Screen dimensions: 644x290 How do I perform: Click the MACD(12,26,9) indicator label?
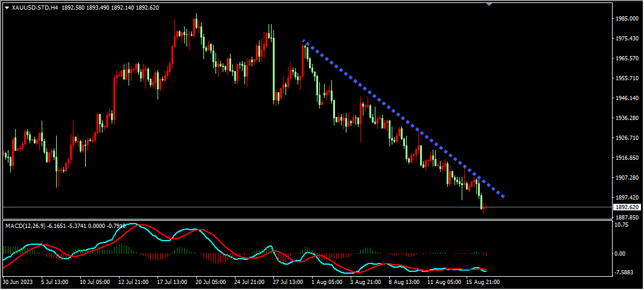(24, 225)
